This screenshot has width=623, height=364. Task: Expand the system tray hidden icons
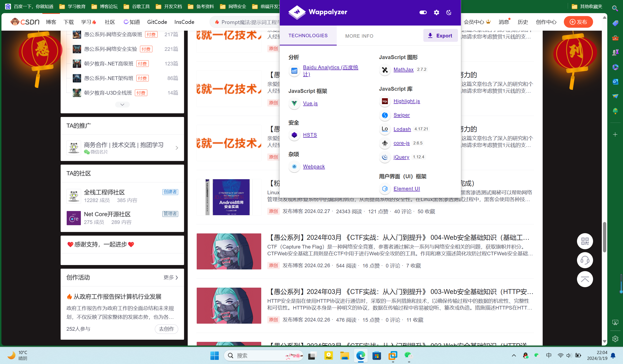coord(514,355)
